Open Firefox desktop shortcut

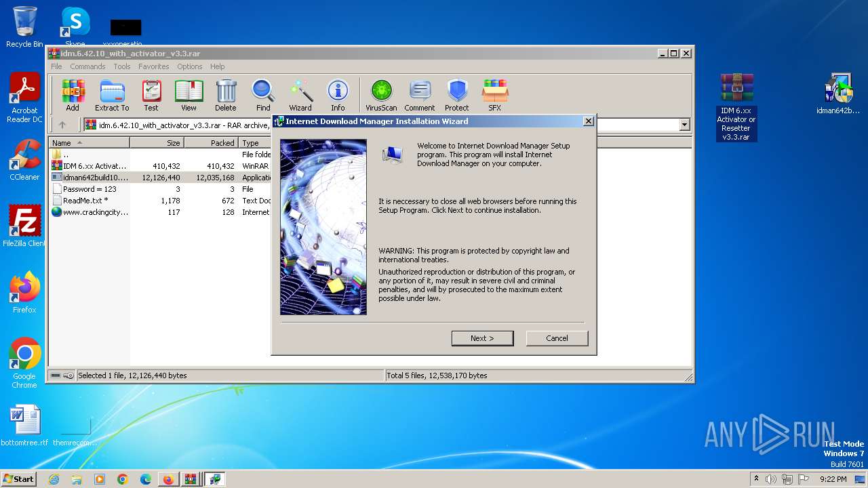[x=24, y=293]
